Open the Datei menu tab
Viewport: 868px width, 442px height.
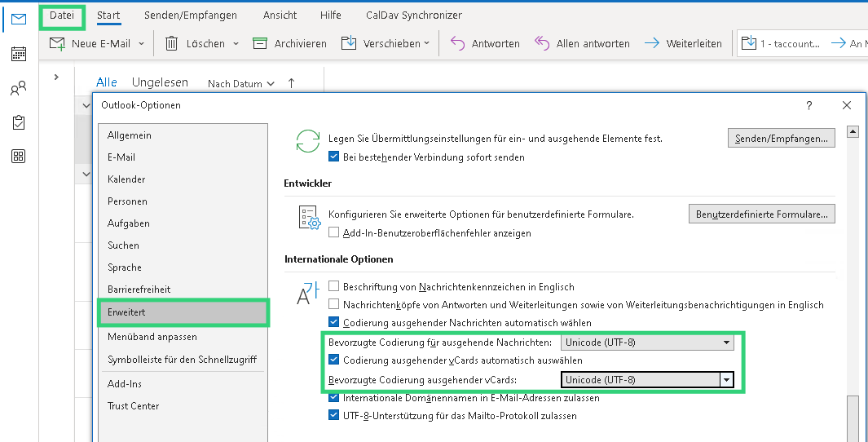pos(62,15)
